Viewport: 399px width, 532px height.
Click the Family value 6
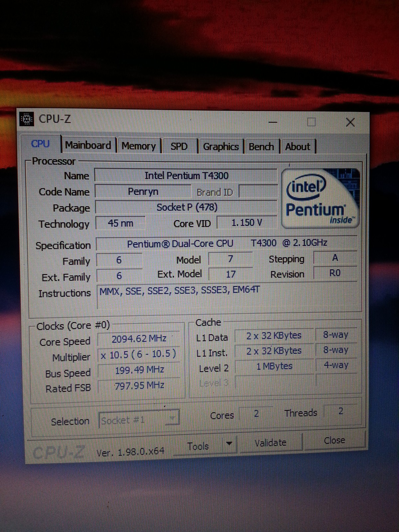coord(119,260)
